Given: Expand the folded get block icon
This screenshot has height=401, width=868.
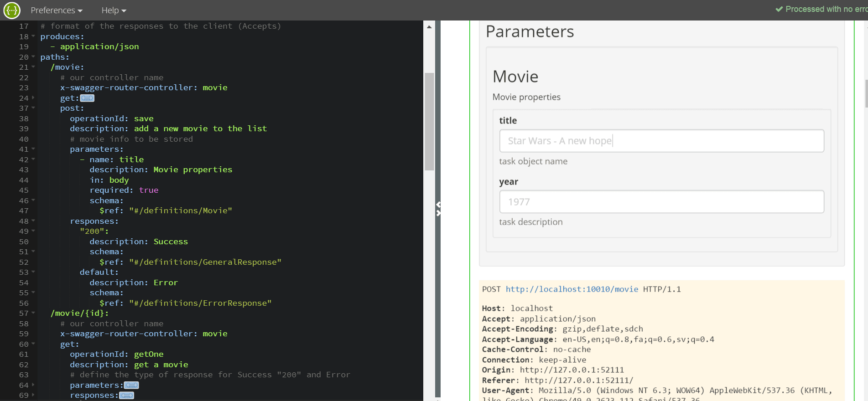Looking at the screenshot, I should click(x=87, y=98).
